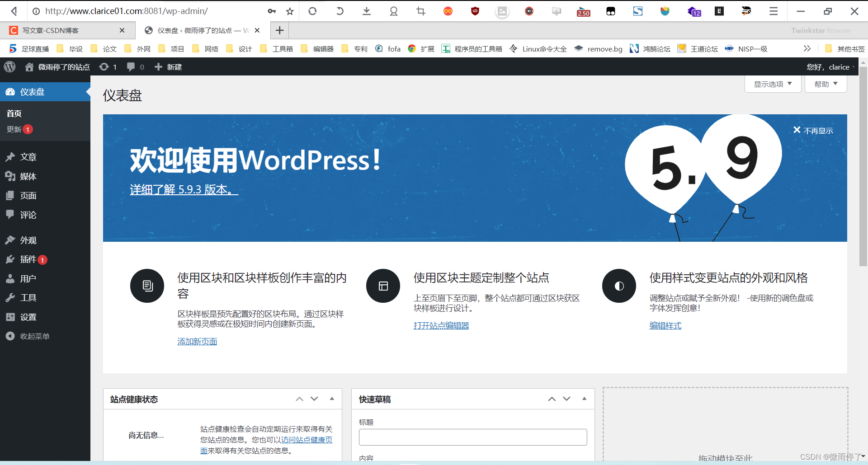The height and width of the screenshot is (465, 868).
Task: Bookmark page with star icon
Action: pos(290,11)
